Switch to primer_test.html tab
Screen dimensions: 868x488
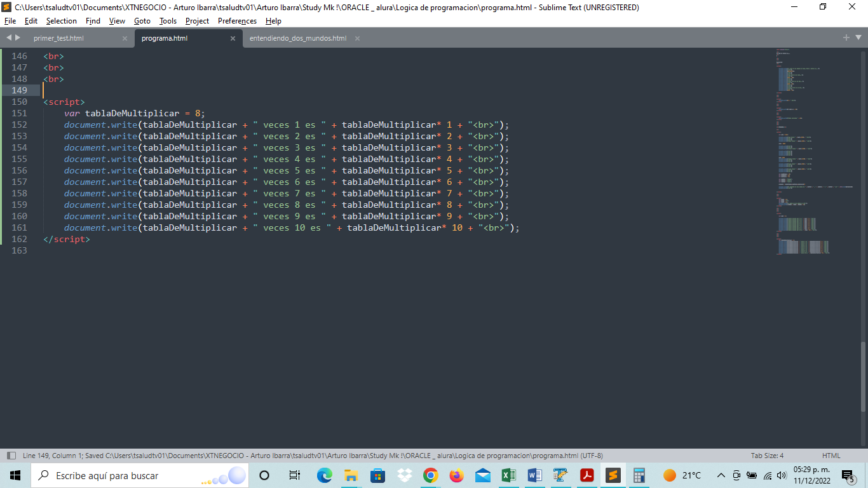coord(58,38)
